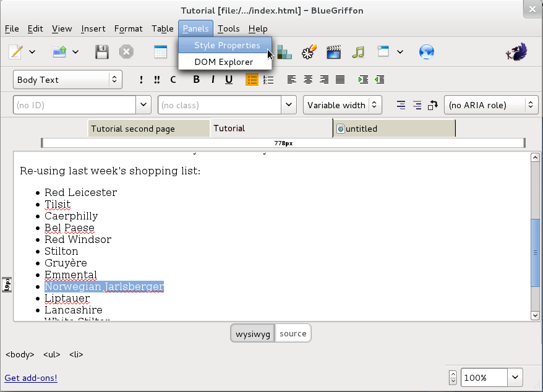543x392 pixels.
Task: Click the justify text icon
Action: tap(340, 79)
